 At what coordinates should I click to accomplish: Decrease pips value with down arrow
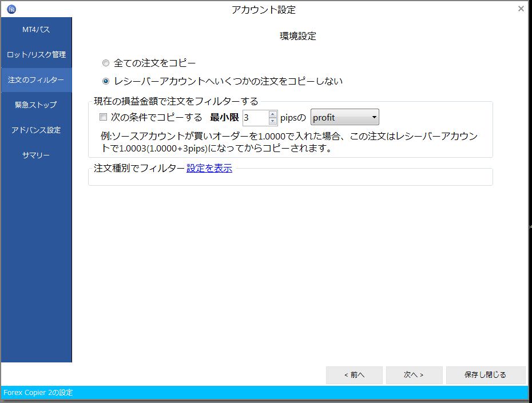coord(273,122)
